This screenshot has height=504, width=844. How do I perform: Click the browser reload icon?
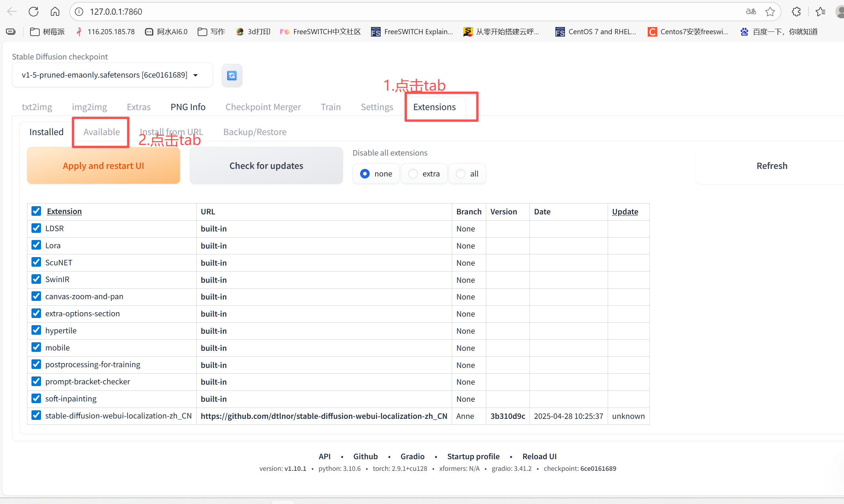[34, 12]
